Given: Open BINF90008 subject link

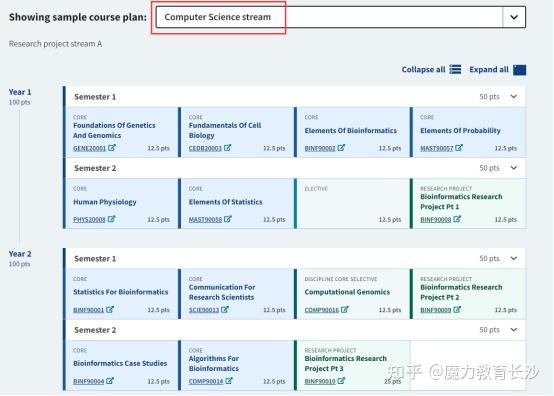Looking at the screenshot, I should [436, 219].
